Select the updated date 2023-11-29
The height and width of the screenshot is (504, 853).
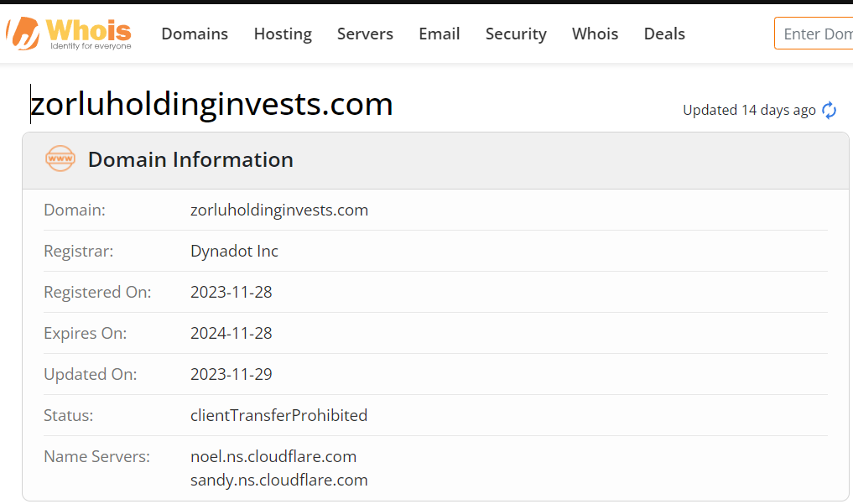[x=231, y=374]
